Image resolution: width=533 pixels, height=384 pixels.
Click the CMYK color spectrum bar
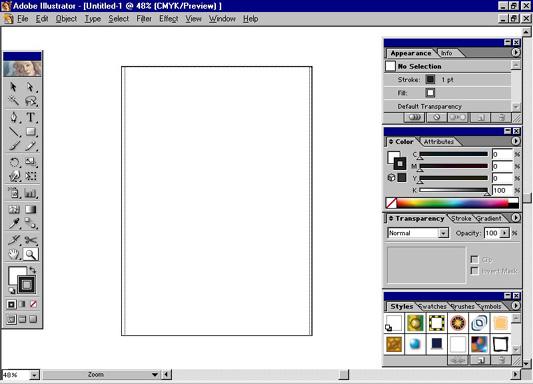pos(457,203)
